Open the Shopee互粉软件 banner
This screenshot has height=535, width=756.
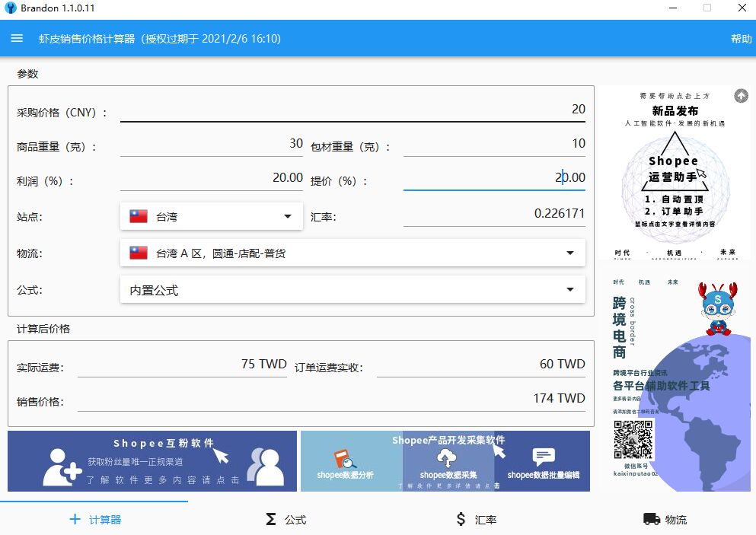(x=152, y=461)
